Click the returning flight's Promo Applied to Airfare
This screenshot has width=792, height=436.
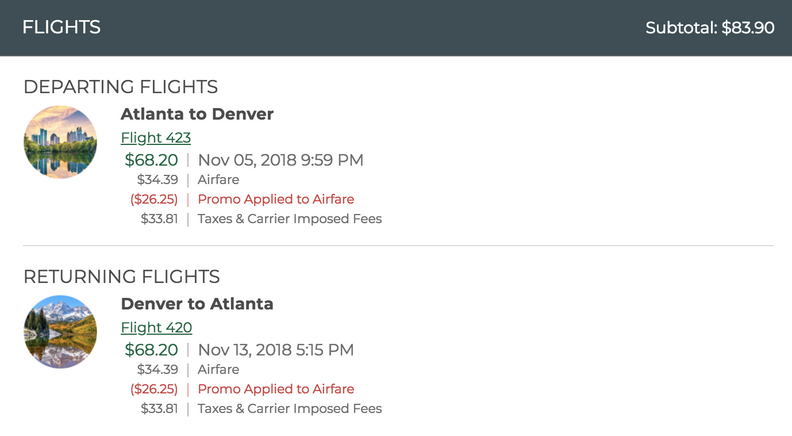[x=276, y=389]
